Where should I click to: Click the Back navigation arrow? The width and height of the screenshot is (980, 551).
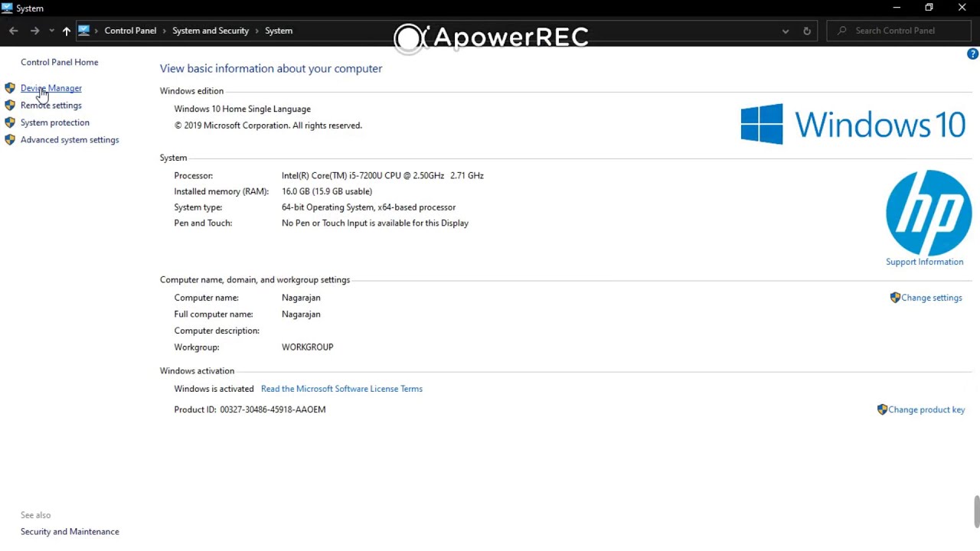tap(14, 31)
